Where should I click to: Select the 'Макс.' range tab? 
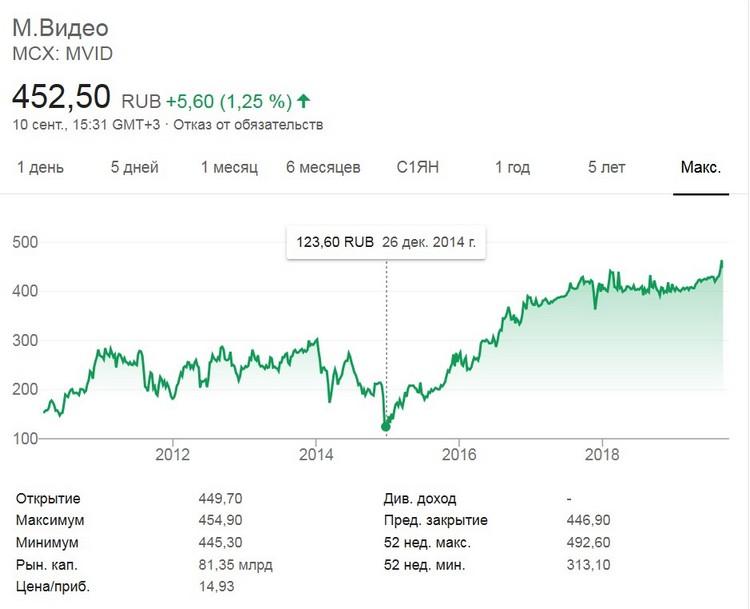point(701,167)
